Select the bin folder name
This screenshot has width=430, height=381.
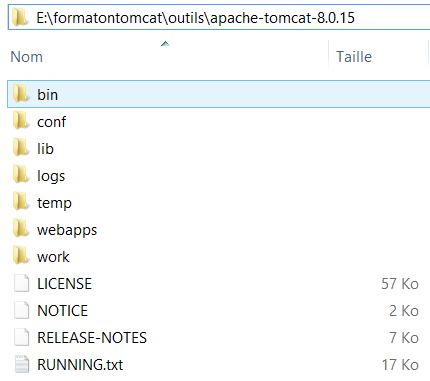tap(47, 95)
